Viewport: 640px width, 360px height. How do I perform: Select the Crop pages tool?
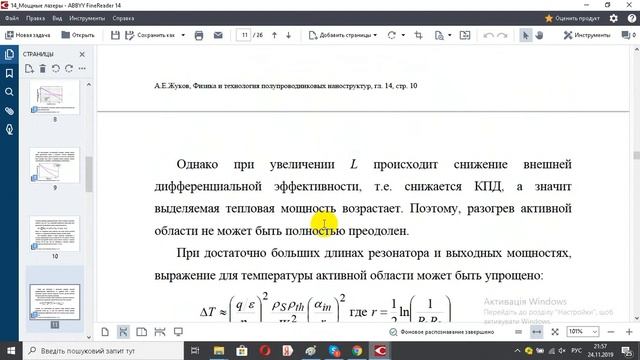click(x=418, y=35)
